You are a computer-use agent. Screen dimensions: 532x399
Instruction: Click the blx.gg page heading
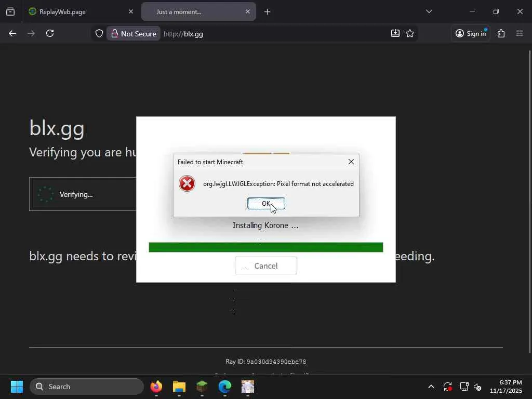[57, 128]
